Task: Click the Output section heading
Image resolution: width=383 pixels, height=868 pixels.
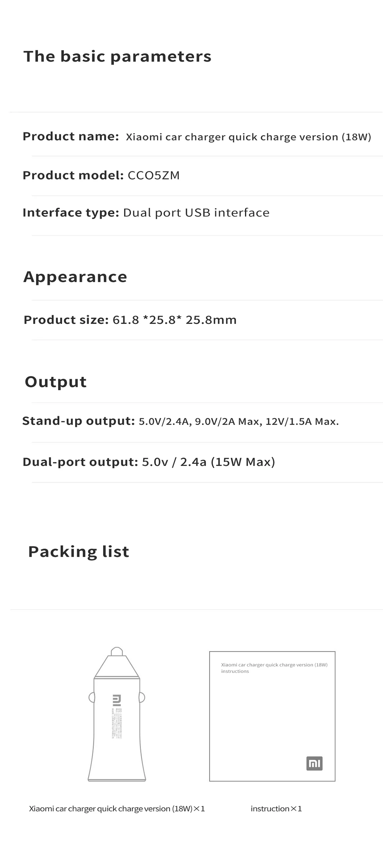Action: (56, 382)
